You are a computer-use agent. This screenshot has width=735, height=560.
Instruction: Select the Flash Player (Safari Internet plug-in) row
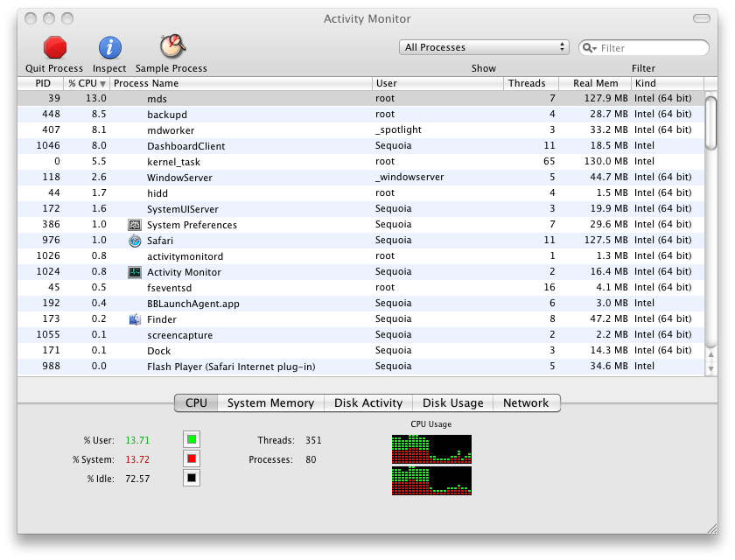(x=360, y=366)
